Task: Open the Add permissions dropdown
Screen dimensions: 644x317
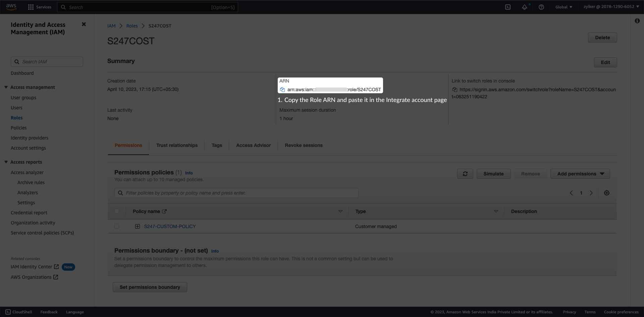Action: click(x=580, y=174)
